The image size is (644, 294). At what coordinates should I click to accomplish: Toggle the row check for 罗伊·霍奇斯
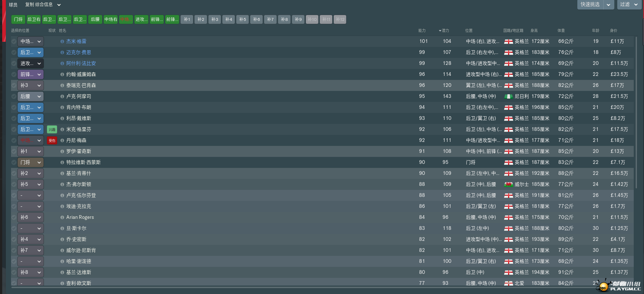[x=14, y=151]
